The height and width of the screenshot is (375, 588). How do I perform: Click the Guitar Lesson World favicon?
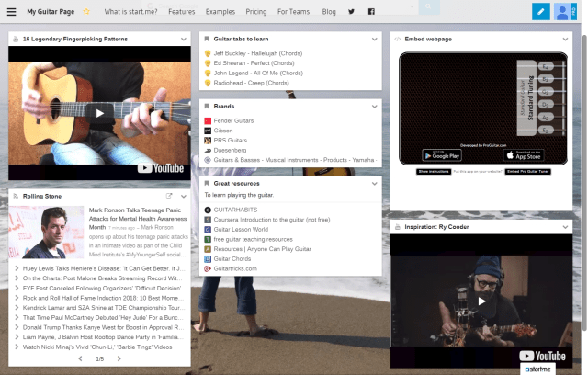click(x=208, y=229)
